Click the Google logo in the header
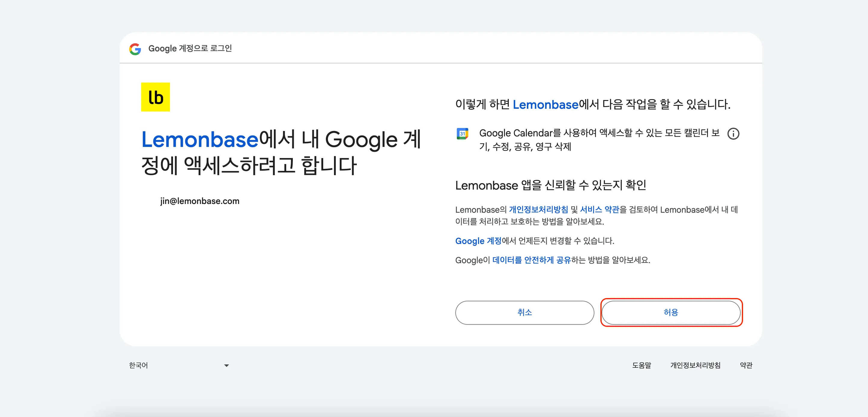Image resolution: width=868 pixels, height=417 pixels. point(135,49)
